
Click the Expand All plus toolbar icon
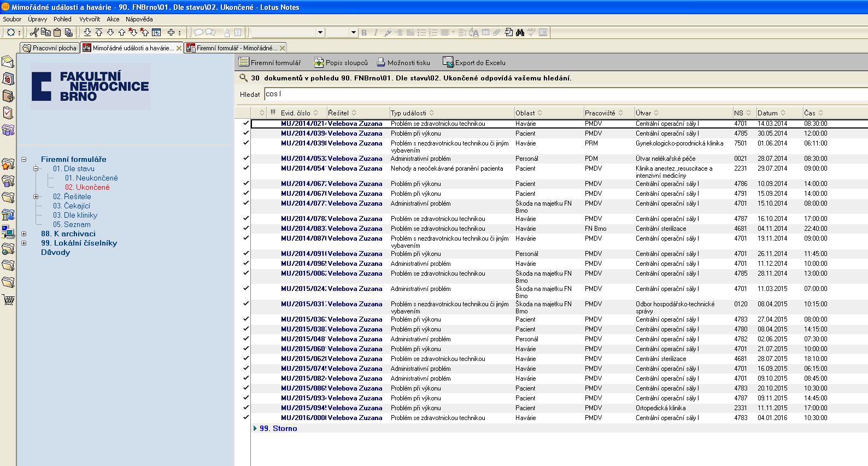pos(171,32)
